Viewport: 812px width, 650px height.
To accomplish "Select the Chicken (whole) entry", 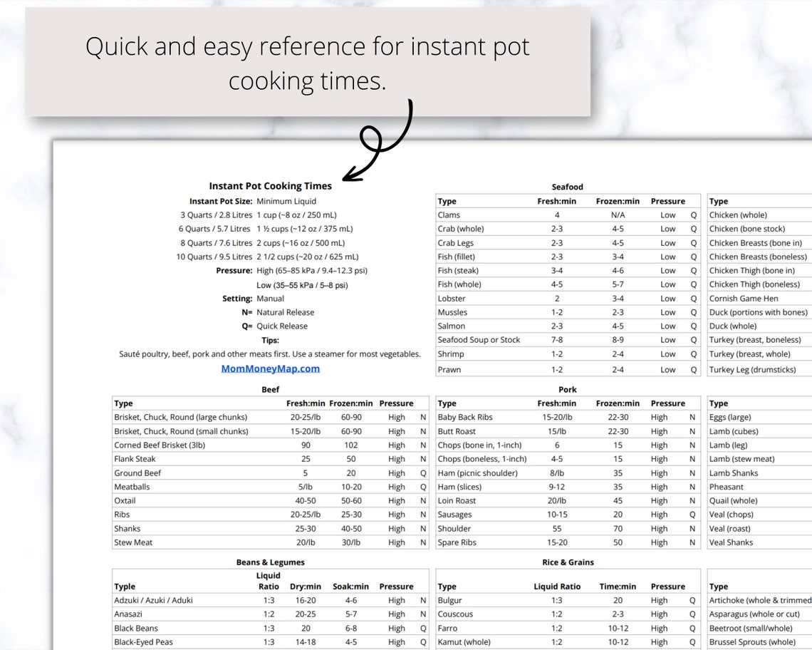I will [740, 215].
